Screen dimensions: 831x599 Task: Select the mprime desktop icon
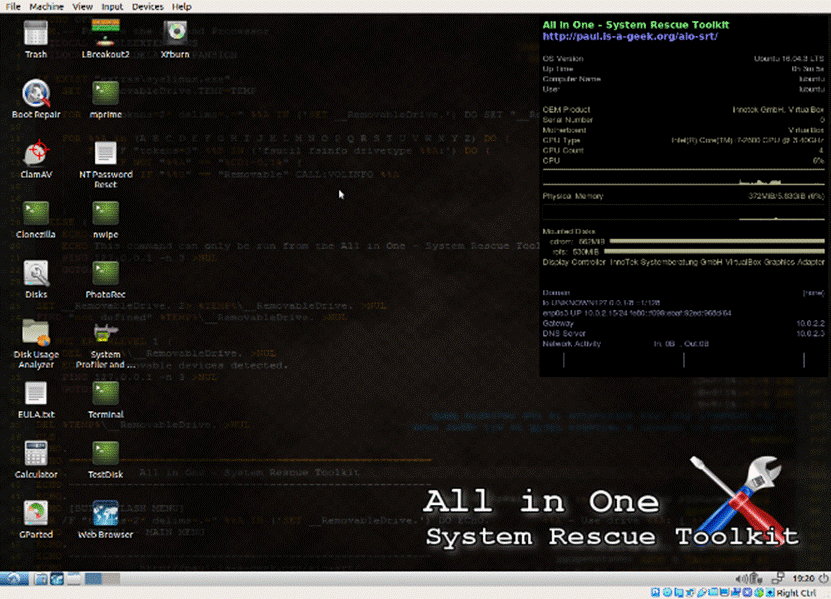click(105, 99)
